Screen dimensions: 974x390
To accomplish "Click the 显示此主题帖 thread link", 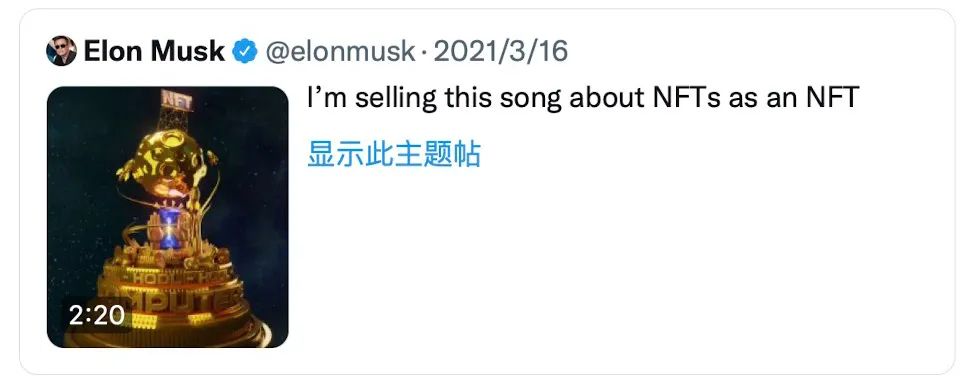I will tap(394, 153).
